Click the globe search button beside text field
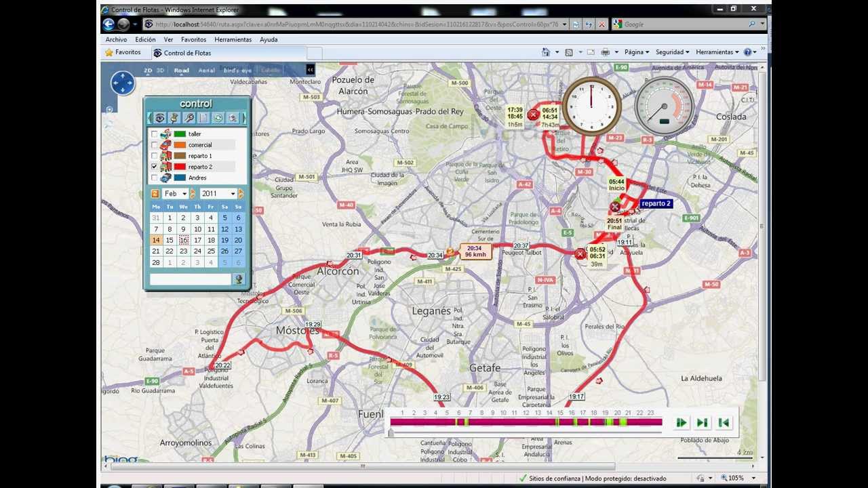868x488 pixels. pyautogui.click(x=239, y=279)
